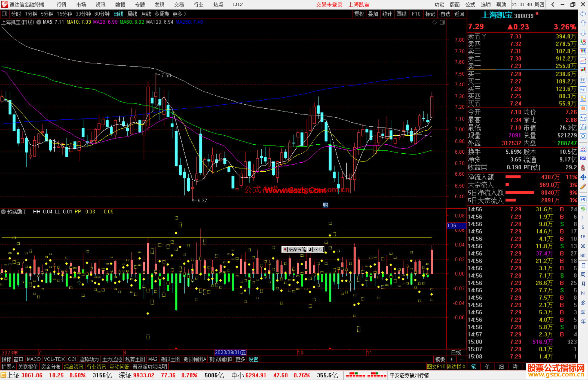The height and width of the screenshot is (380, 588).
Task: Click the F10 company info sidebar icon
Action: click(583, 89)
